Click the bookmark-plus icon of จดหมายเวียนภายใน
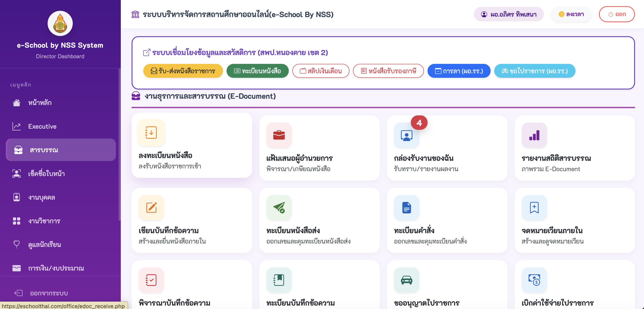Screen dimensions: 644x309 (534, 208)
